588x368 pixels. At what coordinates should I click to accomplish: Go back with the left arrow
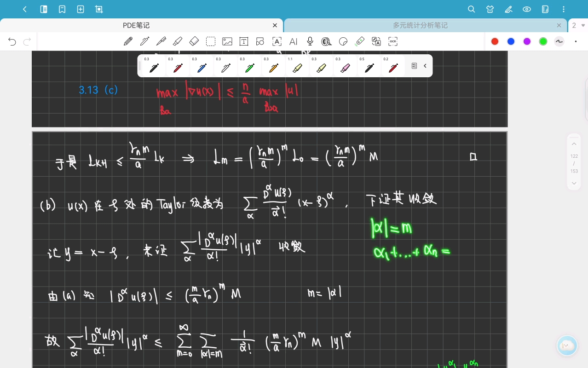click(x=25, y=9)
